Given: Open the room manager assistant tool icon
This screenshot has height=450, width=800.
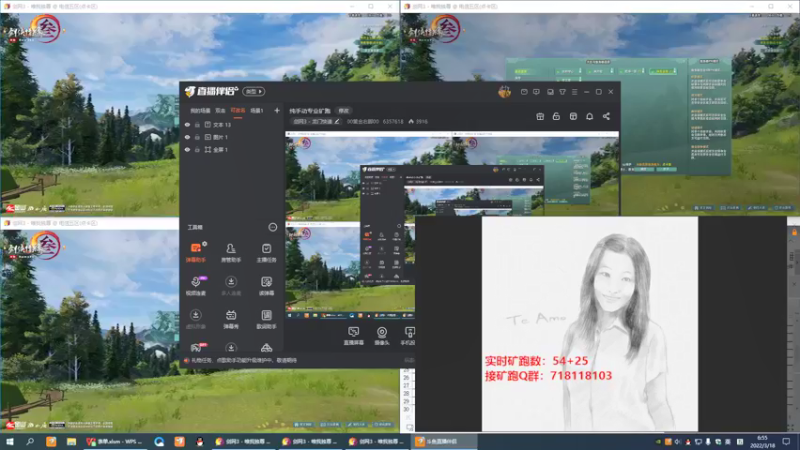Looking at the screenshot, I should coord(231,252).
